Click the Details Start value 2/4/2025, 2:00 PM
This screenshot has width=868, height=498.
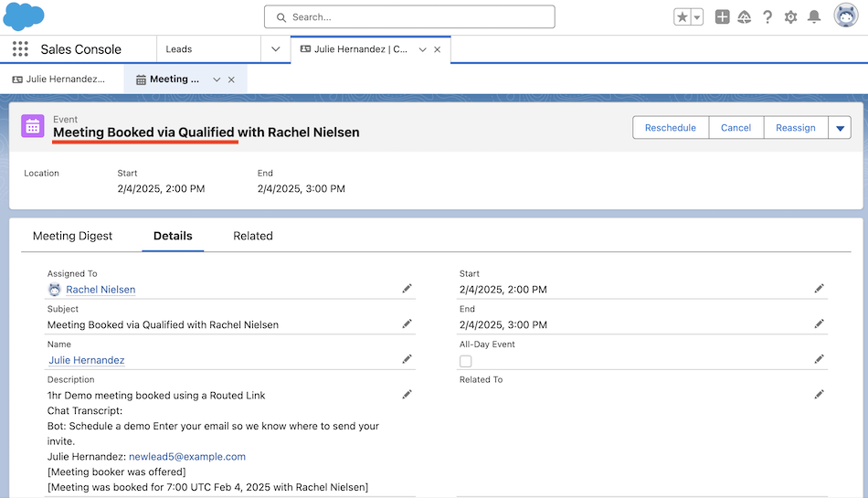point(503,290)
